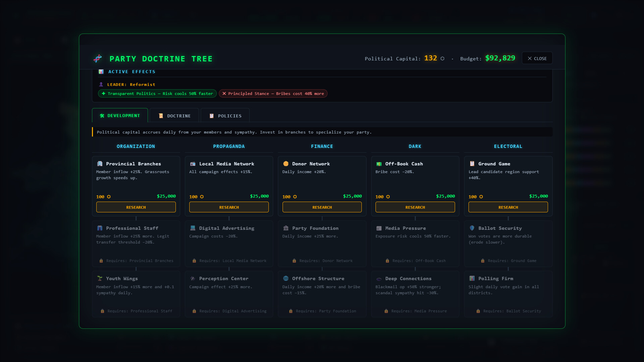
Task: Click the Youth Wings sprout icon
Action: point(100,279)
